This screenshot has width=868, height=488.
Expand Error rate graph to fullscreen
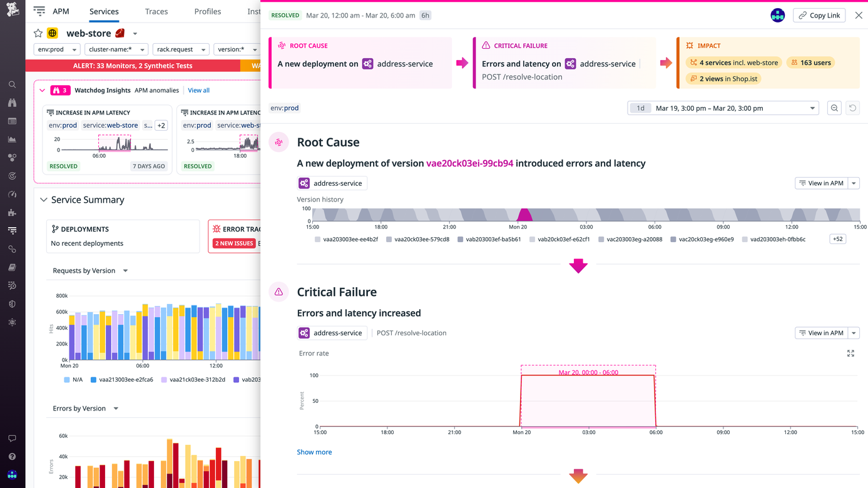coord(850,353)
